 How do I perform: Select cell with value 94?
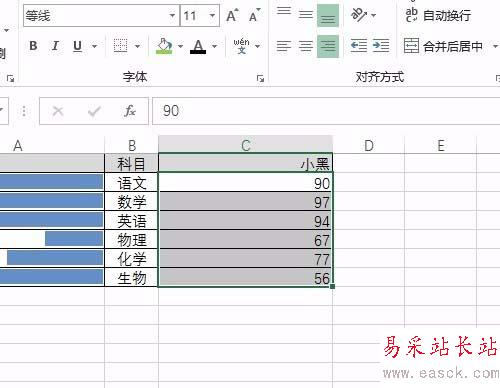[x=246, y=220]
